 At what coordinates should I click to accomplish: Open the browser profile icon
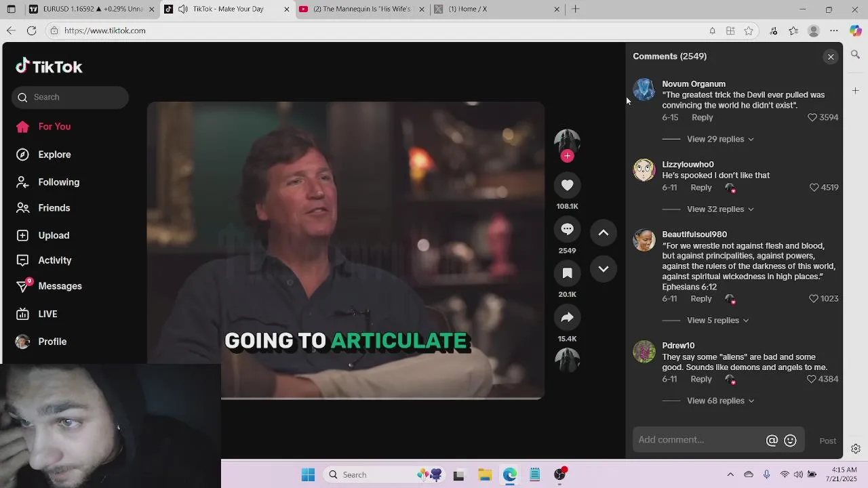[x=814, y=30]
